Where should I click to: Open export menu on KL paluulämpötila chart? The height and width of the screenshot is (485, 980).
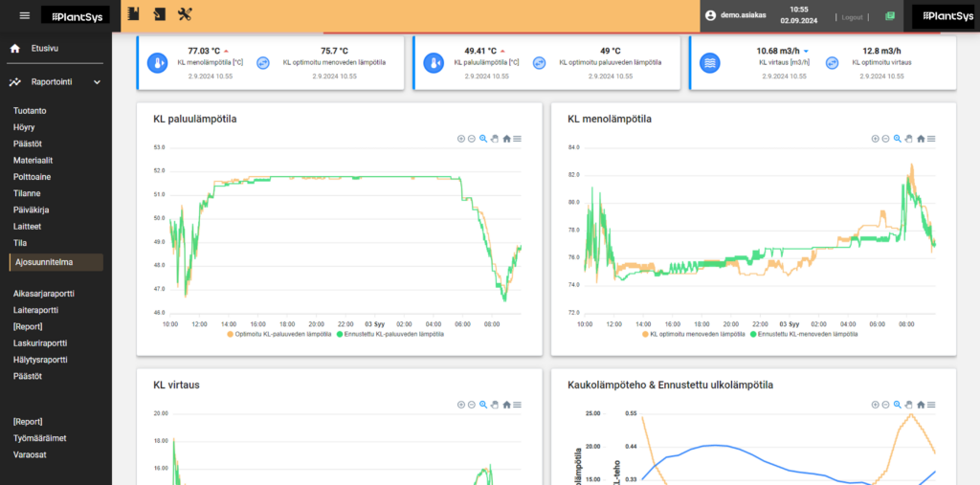(518, 139)
